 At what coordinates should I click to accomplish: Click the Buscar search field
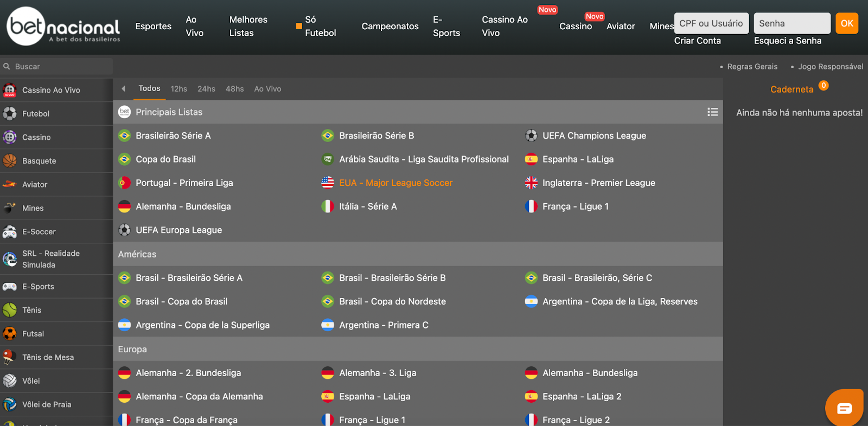[56, 66]
